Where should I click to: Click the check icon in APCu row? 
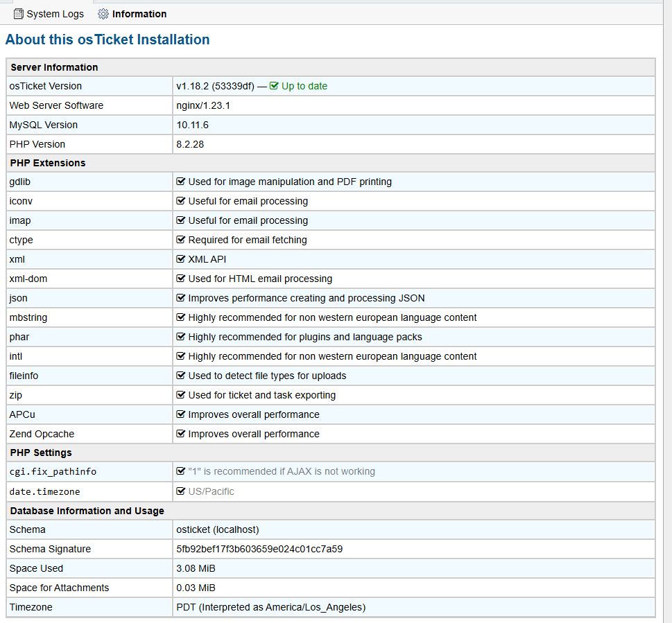click(180, 414)
